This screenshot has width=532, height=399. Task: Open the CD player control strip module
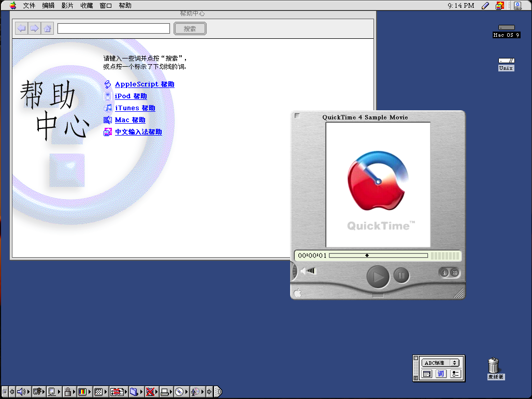pyautogui.click(x=181, y=392)
